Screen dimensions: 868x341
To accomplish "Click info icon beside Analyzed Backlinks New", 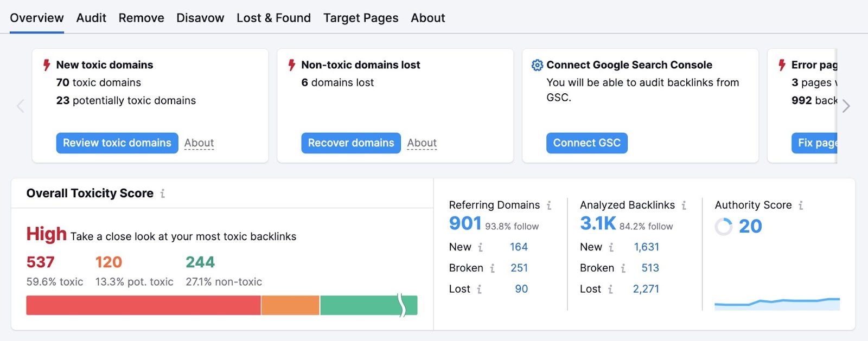I will [x=611, y=247].
